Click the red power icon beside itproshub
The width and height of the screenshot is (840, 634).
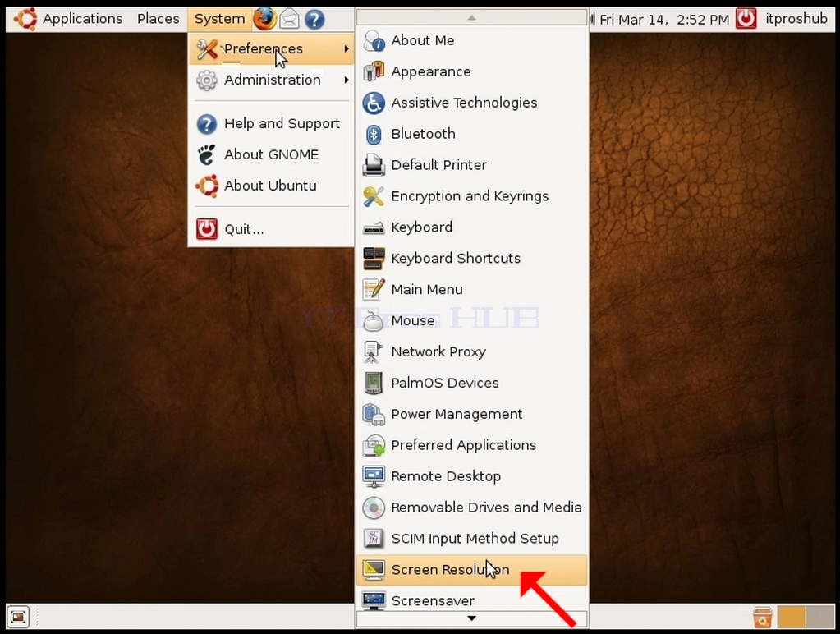click(x=746, y=19)
